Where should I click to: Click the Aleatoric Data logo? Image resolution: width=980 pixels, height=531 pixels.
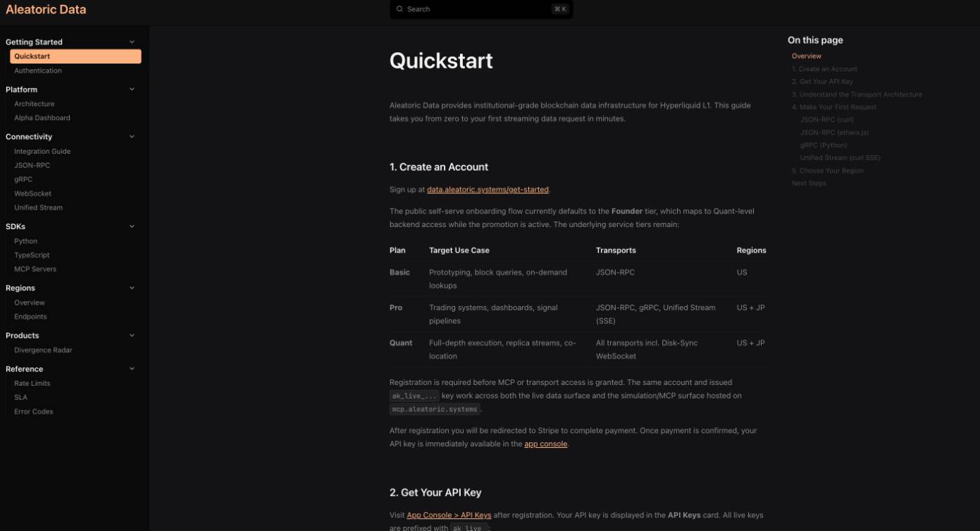[46, 9]
